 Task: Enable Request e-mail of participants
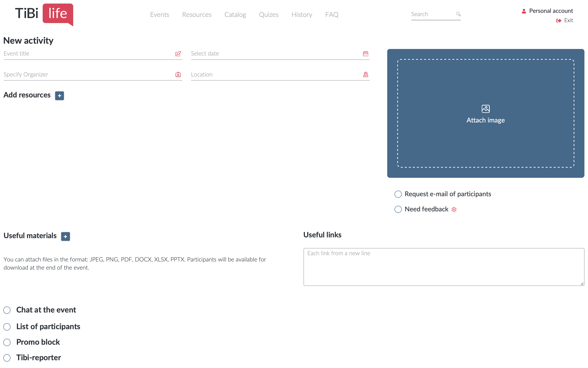tap(398, 194)
